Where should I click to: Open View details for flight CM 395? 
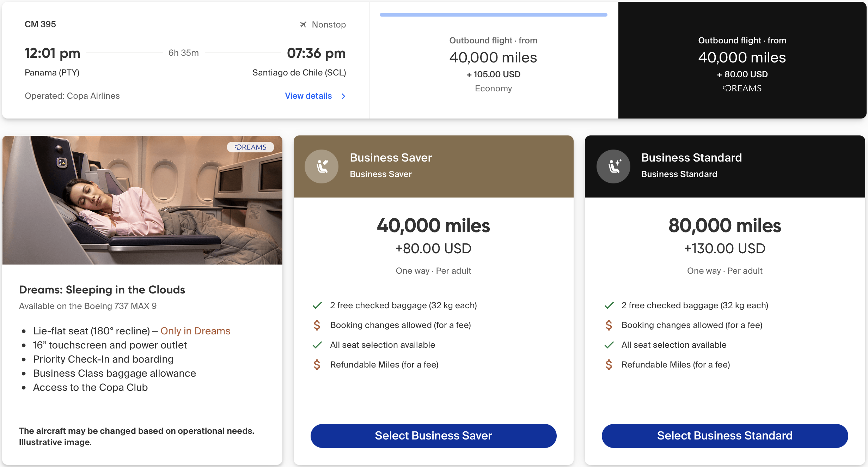tap(308, 96)
